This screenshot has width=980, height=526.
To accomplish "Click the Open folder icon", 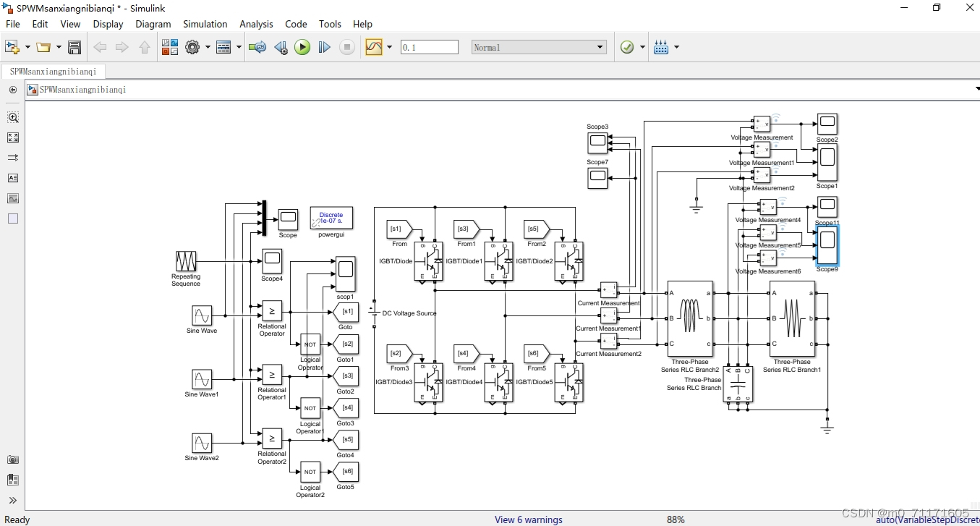I will click(44, 47).
